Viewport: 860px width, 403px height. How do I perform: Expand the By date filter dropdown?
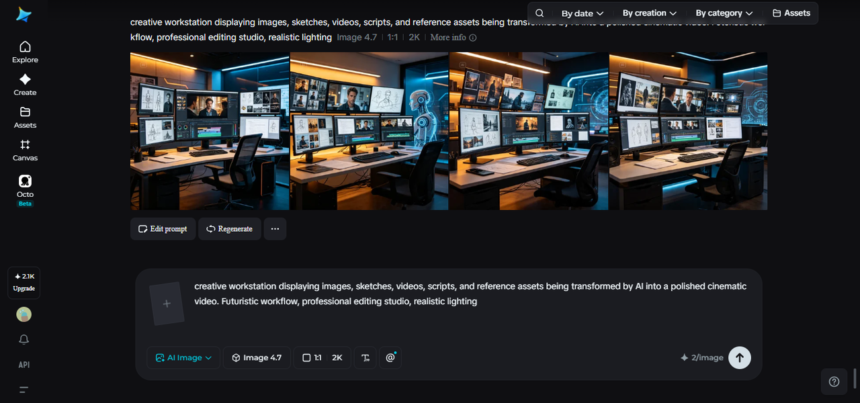pos(582,13)
